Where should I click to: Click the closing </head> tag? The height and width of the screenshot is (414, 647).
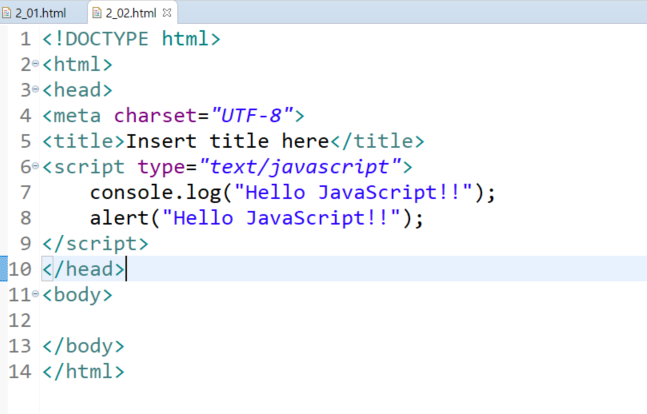[x=83, y=270]
